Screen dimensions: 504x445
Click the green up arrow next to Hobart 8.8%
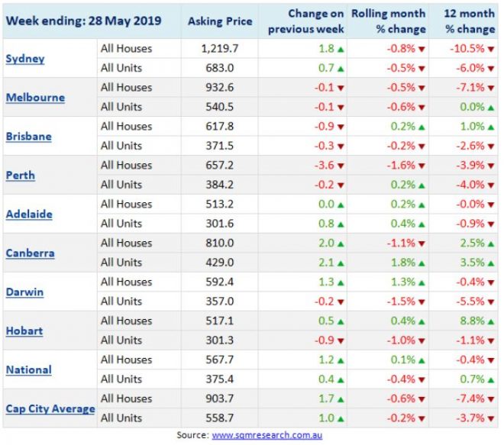[493, 321]
